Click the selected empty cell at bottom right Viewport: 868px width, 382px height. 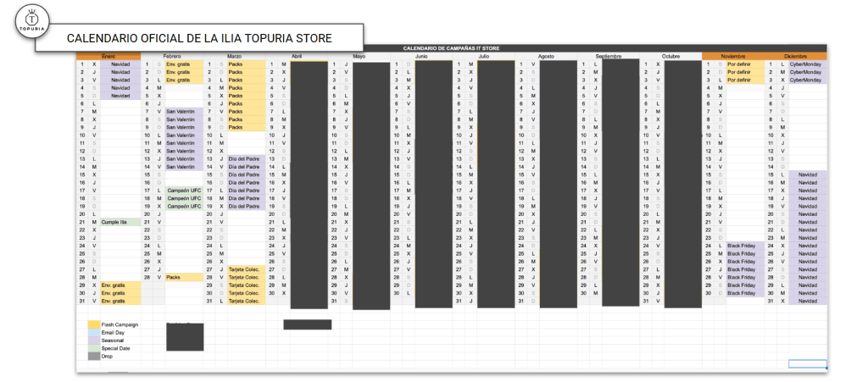pos(806,363)
